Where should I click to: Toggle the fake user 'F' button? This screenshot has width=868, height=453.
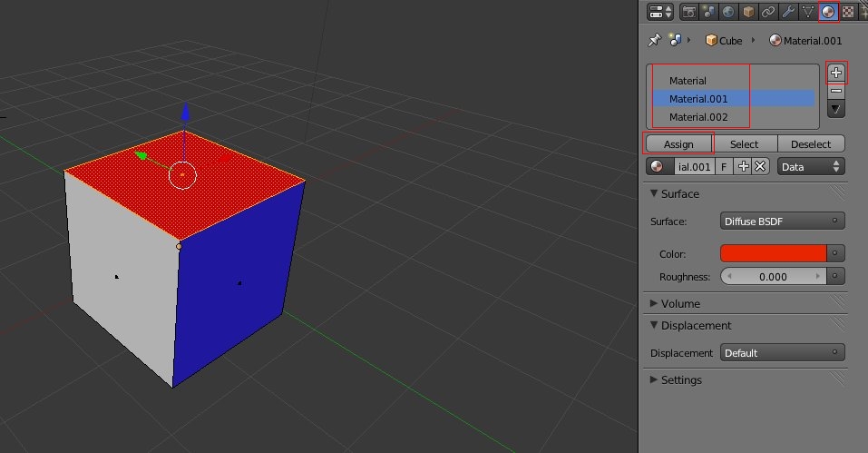tap(724, 167)
